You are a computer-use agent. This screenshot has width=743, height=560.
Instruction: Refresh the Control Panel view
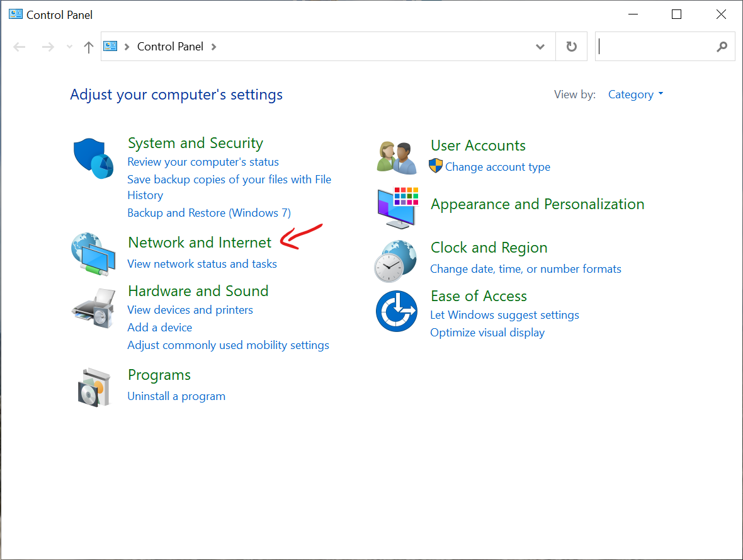pyautogui.click(x=571, y=47)
